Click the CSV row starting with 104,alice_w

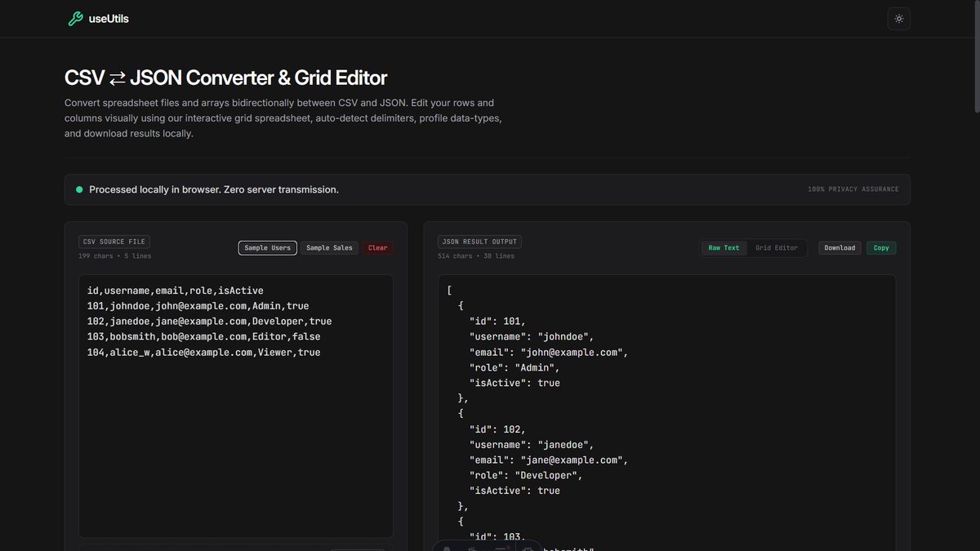pyautogui.click(x=204, y=352)
